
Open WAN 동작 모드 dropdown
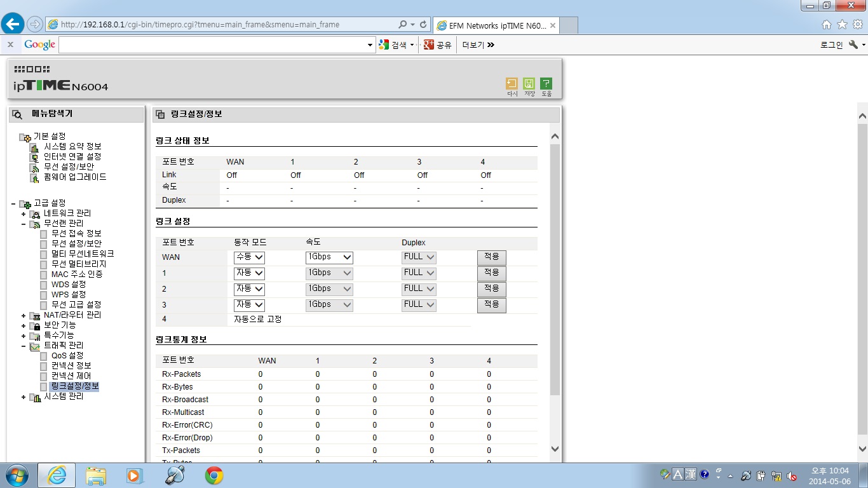(249, 257)
